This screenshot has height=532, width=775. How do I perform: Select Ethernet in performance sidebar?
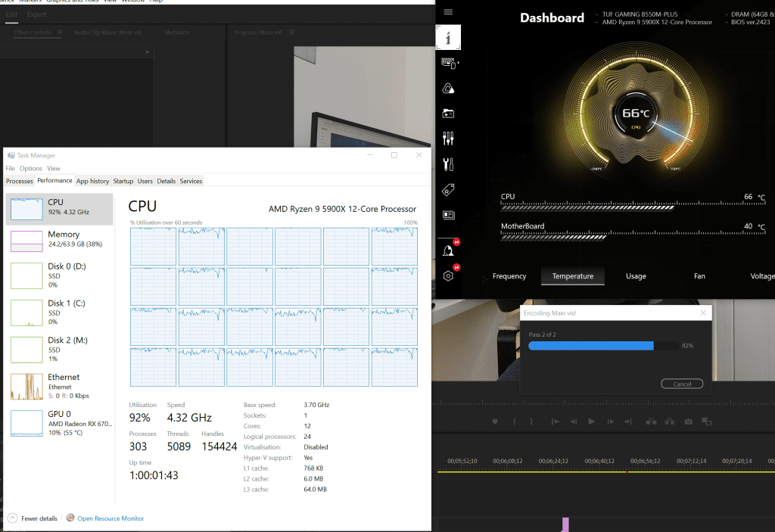[x=60, y=387]
